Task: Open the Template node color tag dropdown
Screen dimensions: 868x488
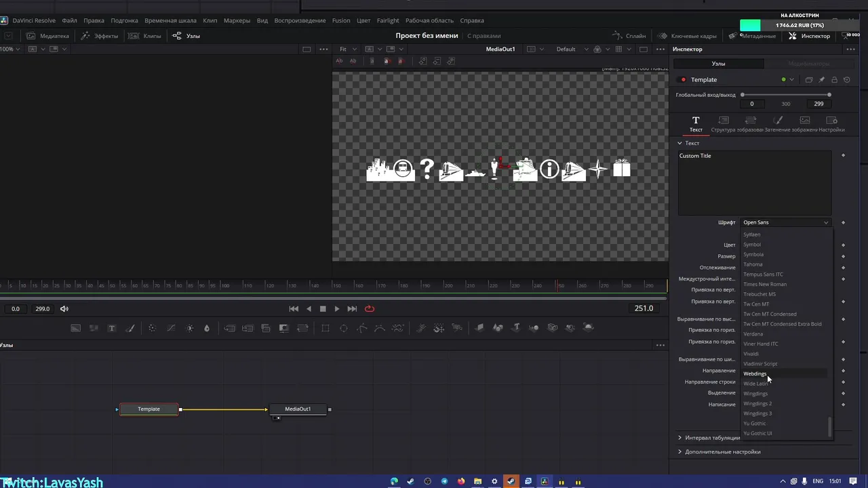Action: [792, 80]
